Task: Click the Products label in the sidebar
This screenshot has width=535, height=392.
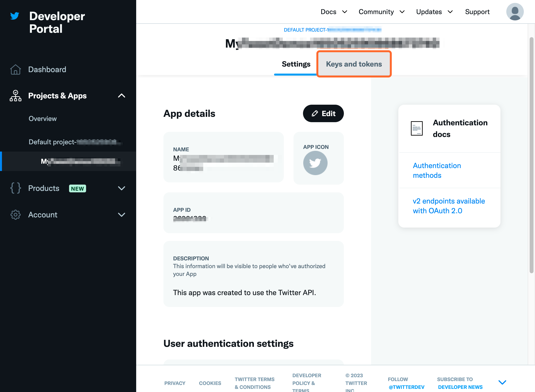Action: click(44, 188)
